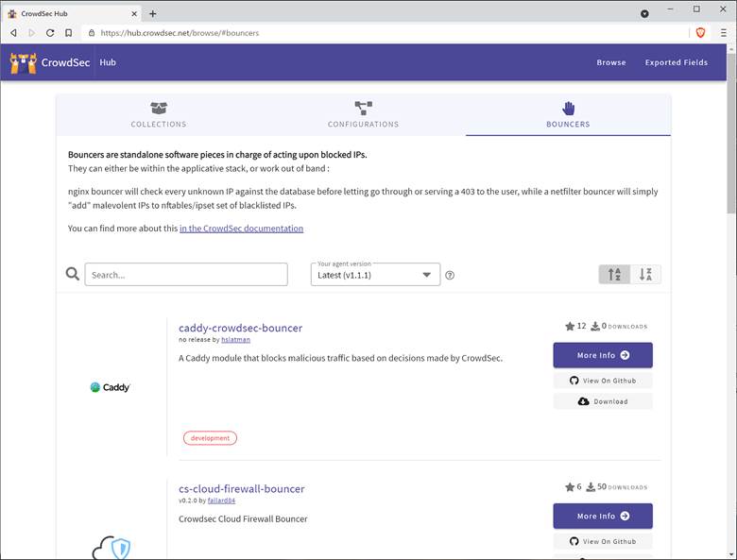Screen dimensions: 737x560
Task: View cs-cloud-firewall-bouncer on Github
Action: 603,541
